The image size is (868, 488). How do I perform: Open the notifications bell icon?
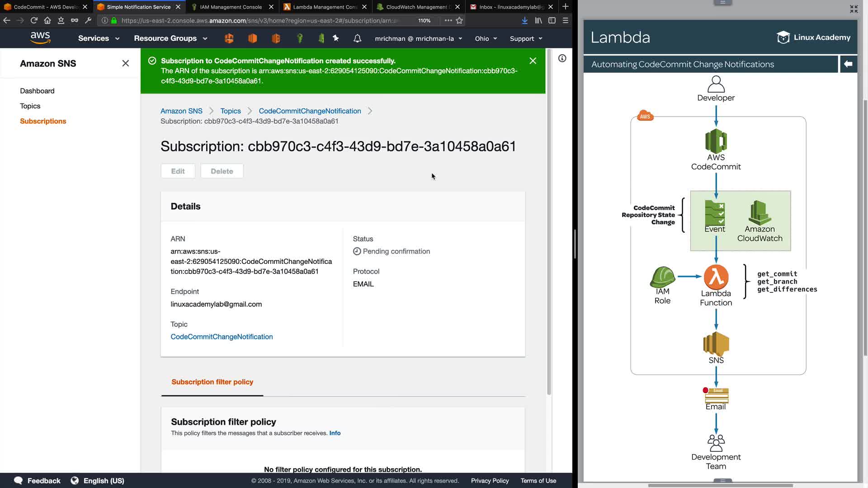click(x=357, y=38)
